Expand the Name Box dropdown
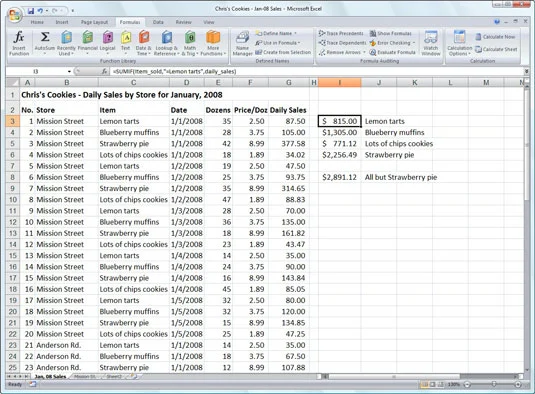 (x=69, y=72)
